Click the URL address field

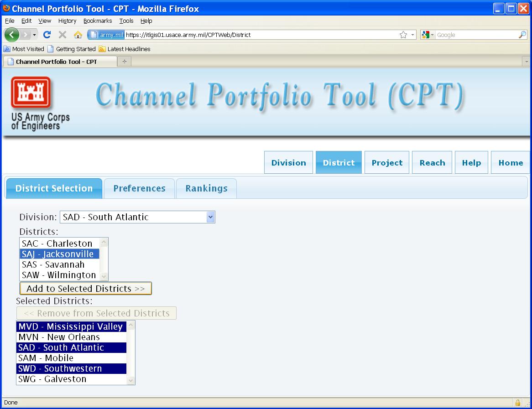tap(261, 35)
